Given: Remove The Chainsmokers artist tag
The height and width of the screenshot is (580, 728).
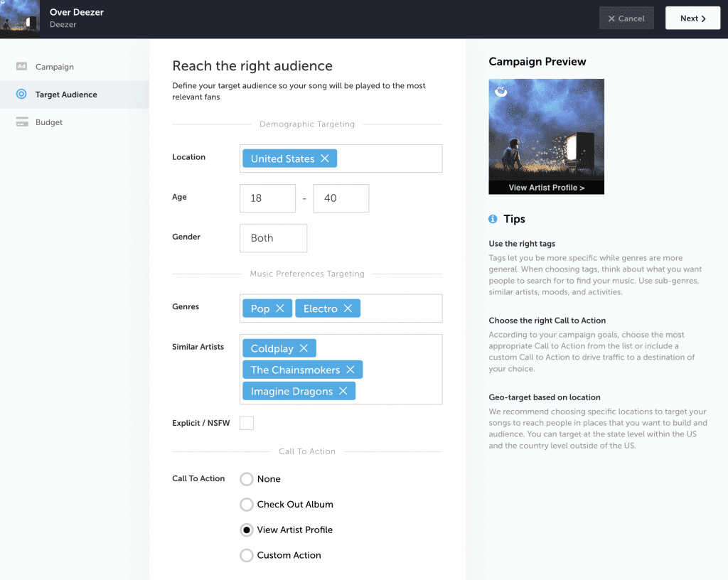Looking at the screenshot, I should (350, 370).
